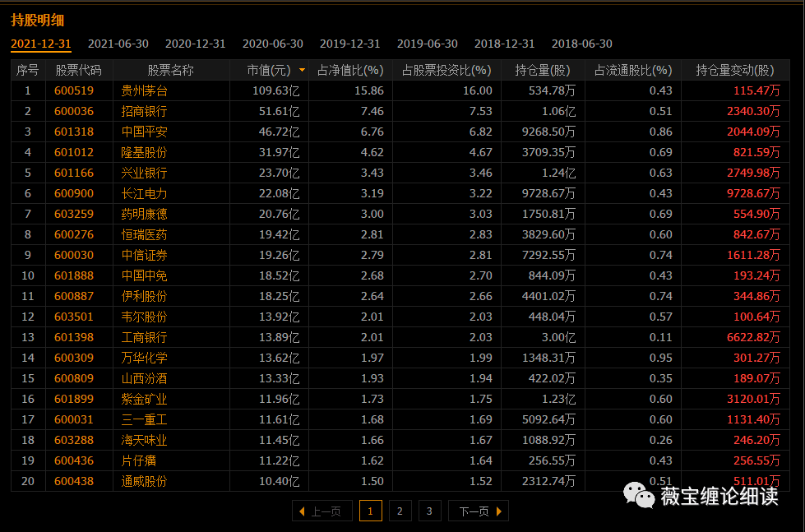Go to the previous page 上一页
The width and height of the screenshot is (805, 532).
322,511
